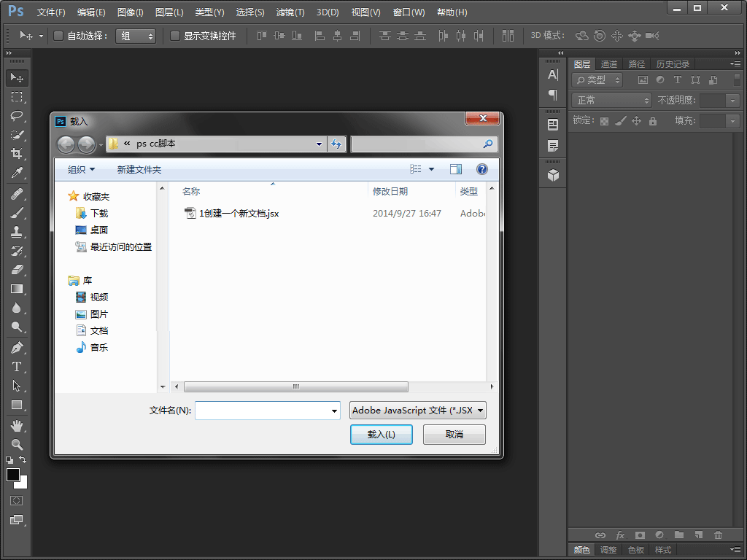Create a new layer from Layers panel footer
The width and height of the screenshot is (747, 560).
click(698, 534)
